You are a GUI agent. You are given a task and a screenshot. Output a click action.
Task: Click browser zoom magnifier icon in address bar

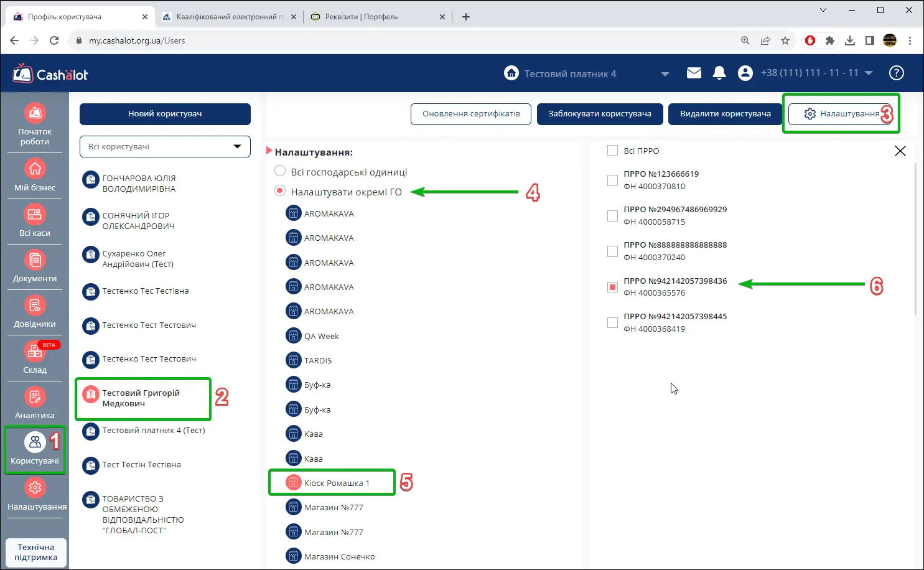745,40
